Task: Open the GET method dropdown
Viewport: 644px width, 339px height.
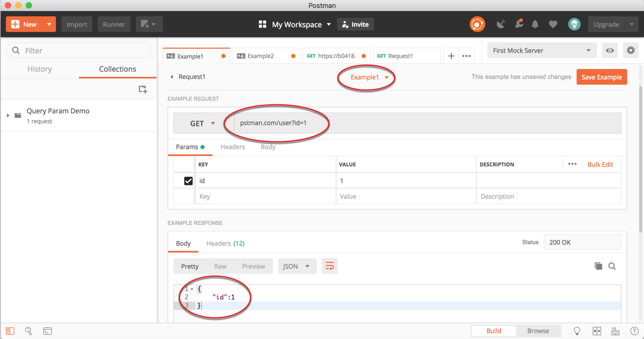Action: pyautogui.click(x=202, y=123)
